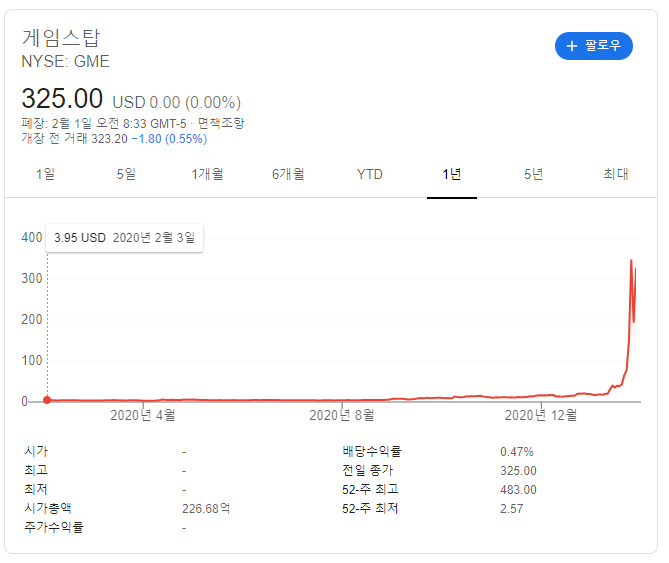Click the 52-주 최고 value 483.00
The image size is (669, 563).
click(518, 490)
